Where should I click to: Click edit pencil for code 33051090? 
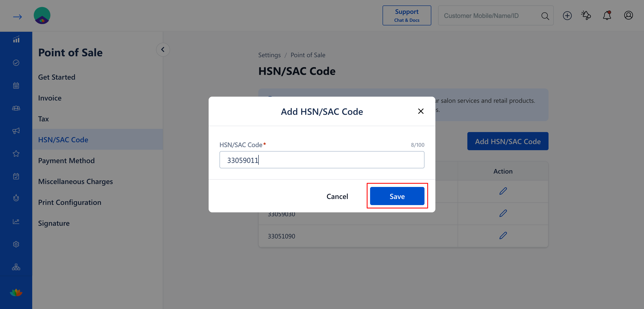click(503, 235)
